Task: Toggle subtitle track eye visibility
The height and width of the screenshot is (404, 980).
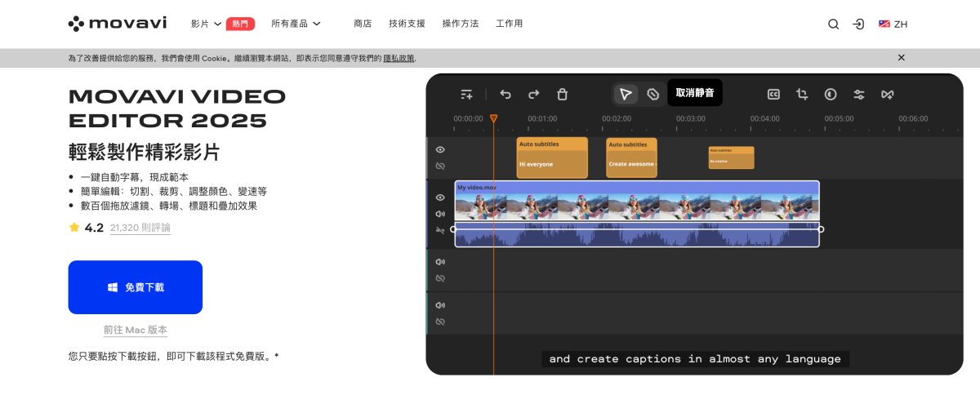Action: tap(440, 150)
